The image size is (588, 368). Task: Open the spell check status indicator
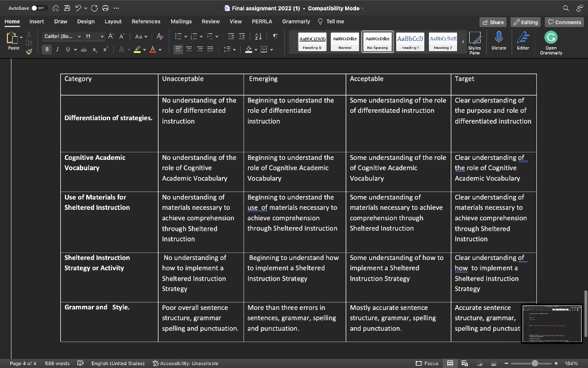coord(80,363)
